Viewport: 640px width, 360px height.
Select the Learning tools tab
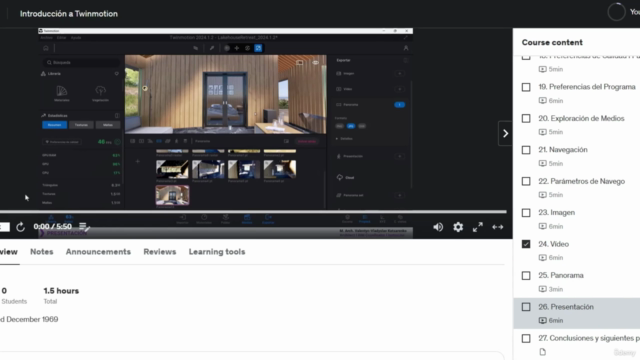[x=217, y=252]
